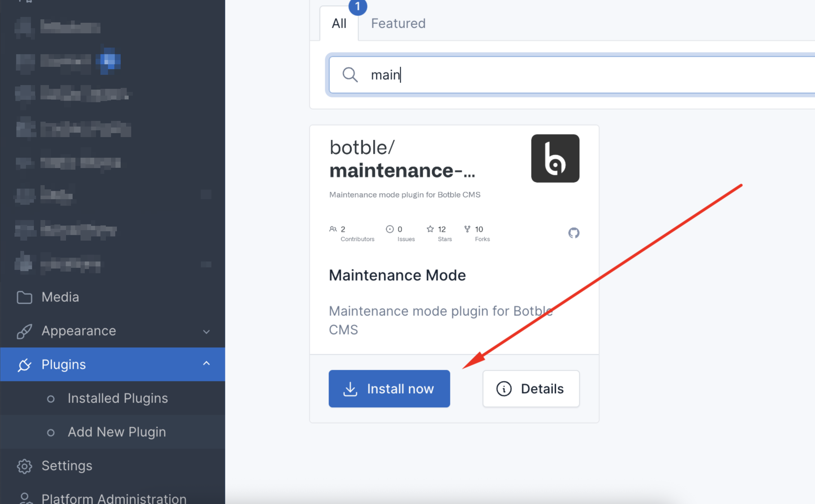Viewport: 815px width, 504px height.
Task: Expand the Appearance submenu chevron
Action: click(206, 332)
